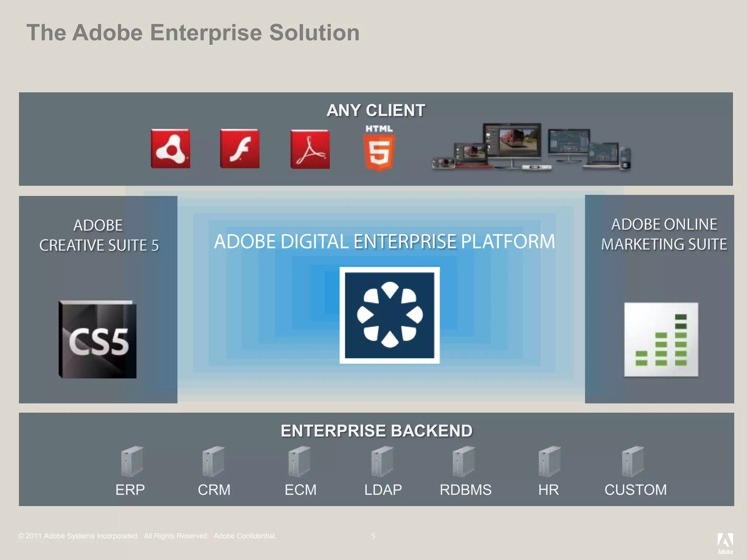This screenshot has width=747, height=560.
Task: Click the server icon above CUSTOM
Action: tap(633, 461)
